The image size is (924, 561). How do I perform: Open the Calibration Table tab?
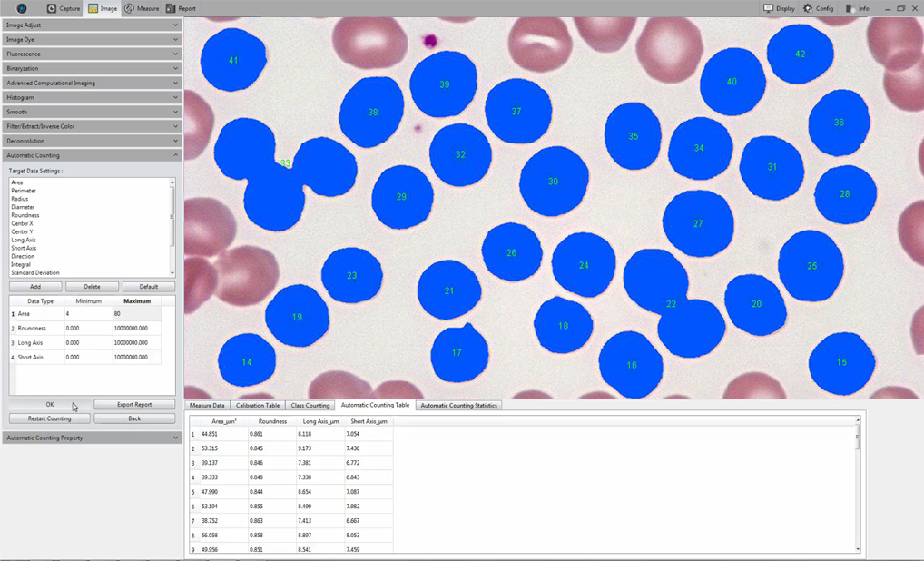point(258,406)
